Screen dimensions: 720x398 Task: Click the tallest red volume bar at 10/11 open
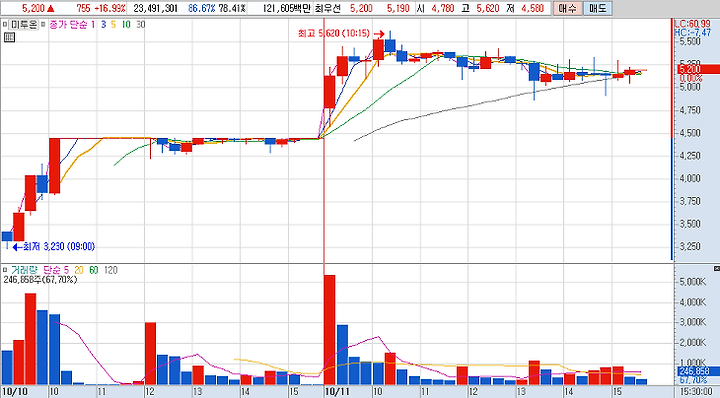[x=329, y=330]
